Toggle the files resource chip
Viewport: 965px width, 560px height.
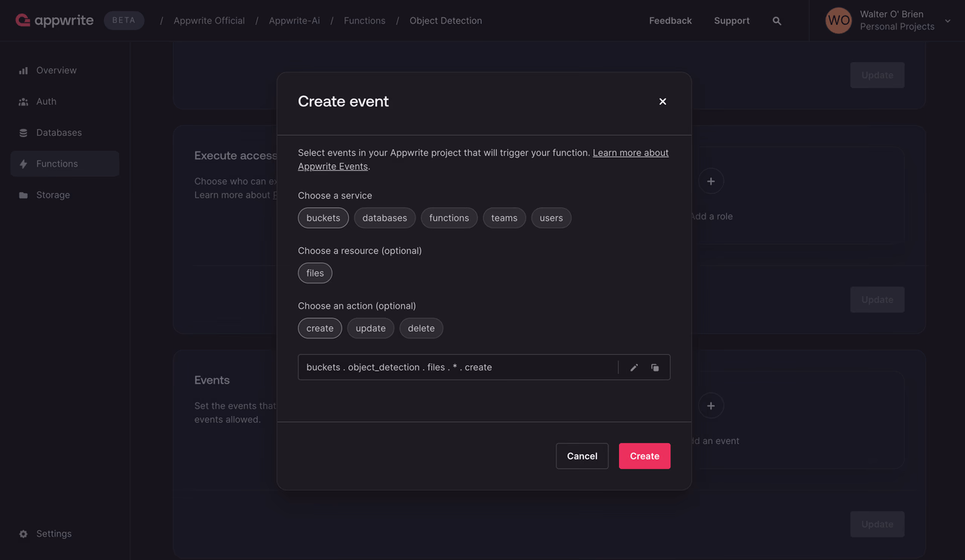point(315,273)
